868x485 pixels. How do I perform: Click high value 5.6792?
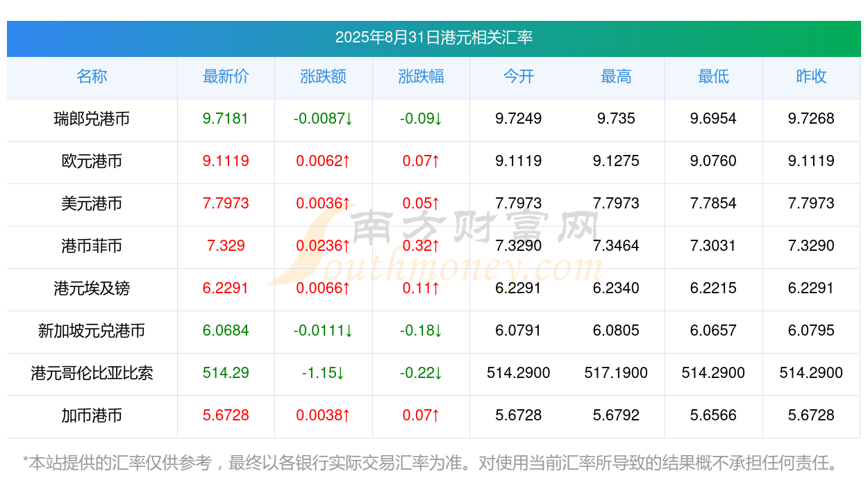tap(616, 416)
